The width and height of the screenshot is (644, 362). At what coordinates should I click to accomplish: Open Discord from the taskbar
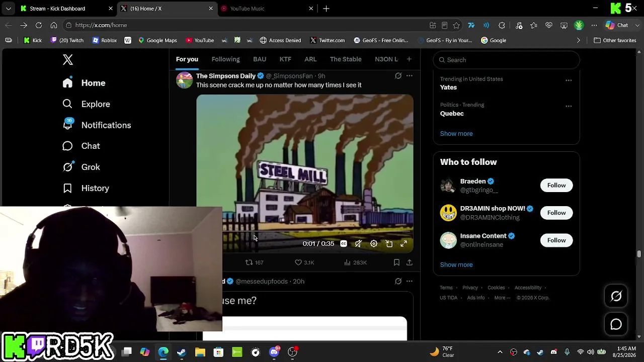274,352
